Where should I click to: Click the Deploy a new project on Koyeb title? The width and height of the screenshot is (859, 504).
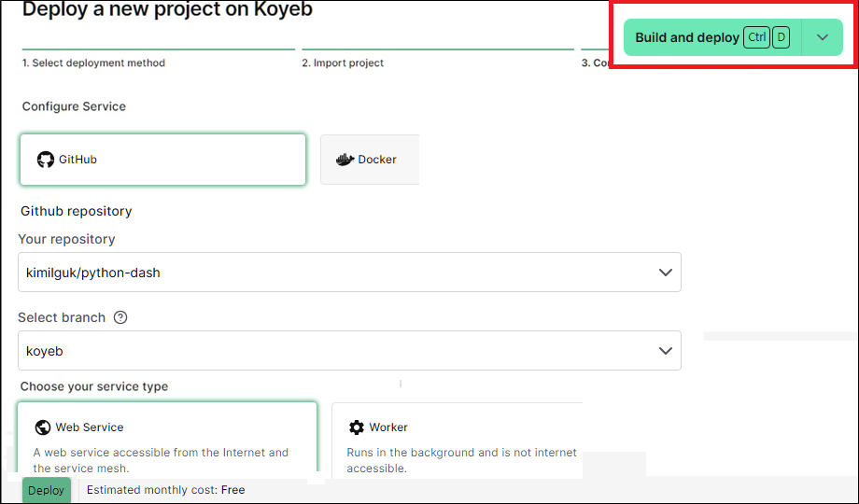pos(167,9)
